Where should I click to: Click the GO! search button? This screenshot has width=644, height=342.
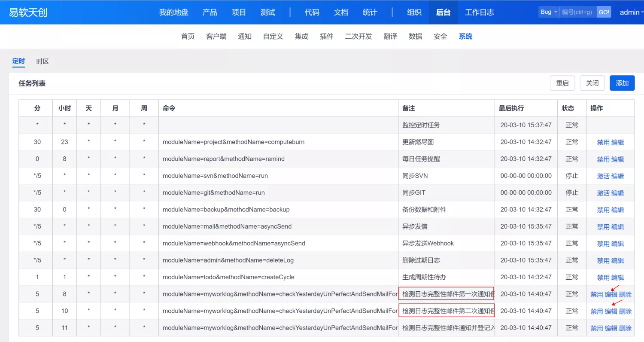click(604, 12)
